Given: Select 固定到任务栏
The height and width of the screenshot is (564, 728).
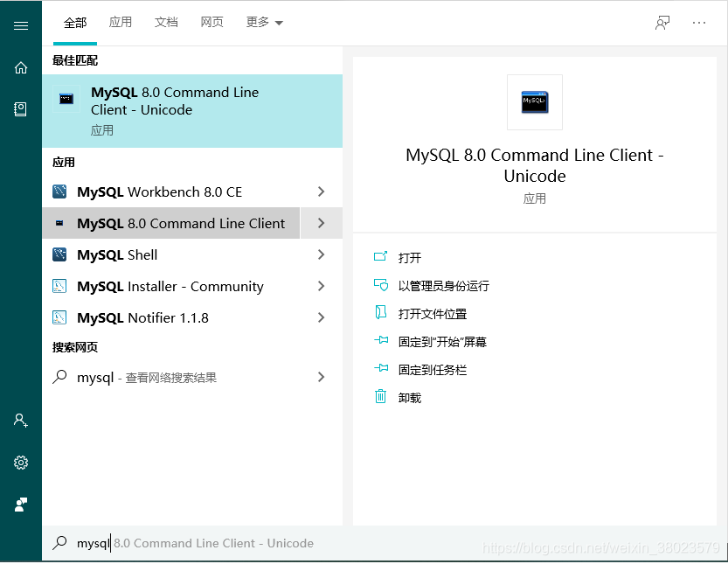Looking at the screenshot, I should click(x=433, y=370).
